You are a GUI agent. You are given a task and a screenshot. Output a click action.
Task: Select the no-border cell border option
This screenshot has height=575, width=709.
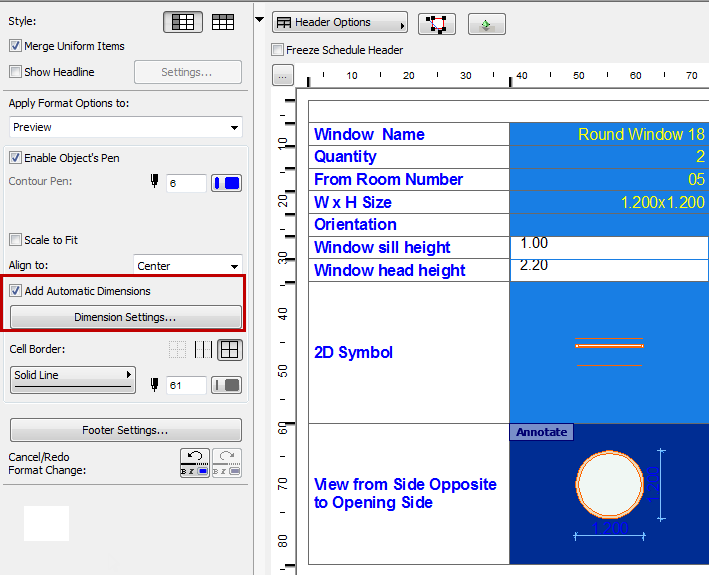click(177, 349)
